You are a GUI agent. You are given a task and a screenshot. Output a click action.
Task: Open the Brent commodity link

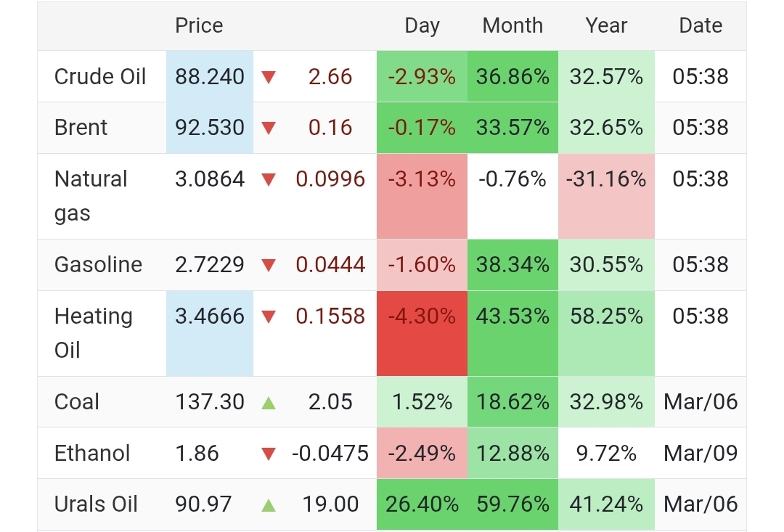[81, 128]
